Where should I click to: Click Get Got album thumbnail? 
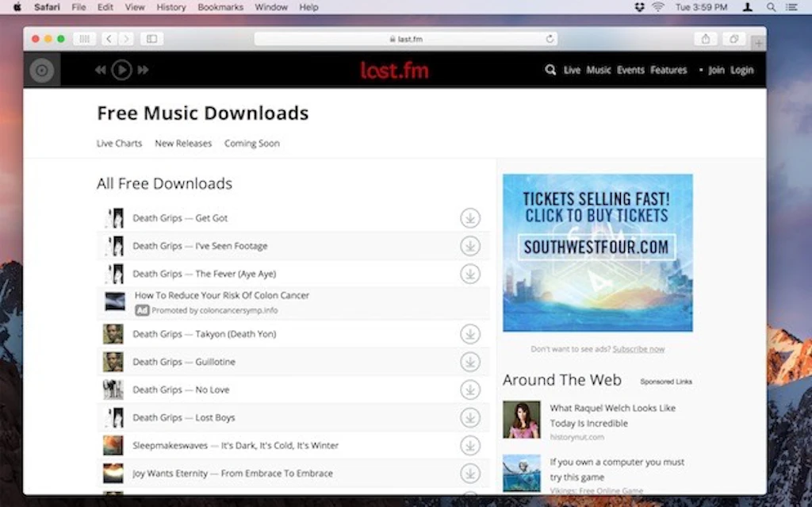coord(113,218)
